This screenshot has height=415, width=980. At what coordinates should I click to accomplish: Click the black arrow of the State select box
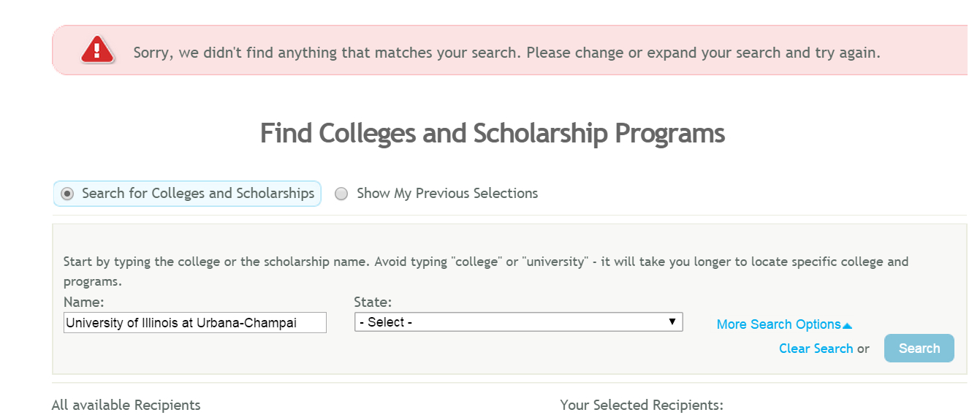[x=672, y=322]
